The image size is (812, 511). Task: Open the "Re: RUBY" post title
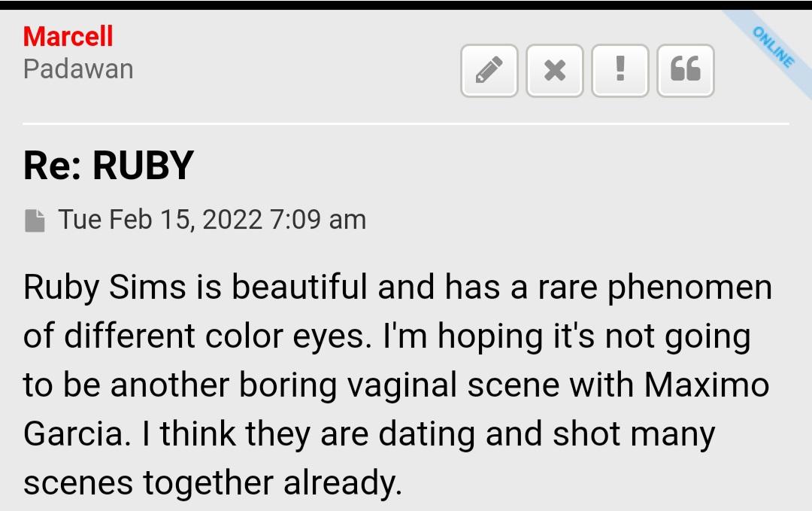pos(108,165)
